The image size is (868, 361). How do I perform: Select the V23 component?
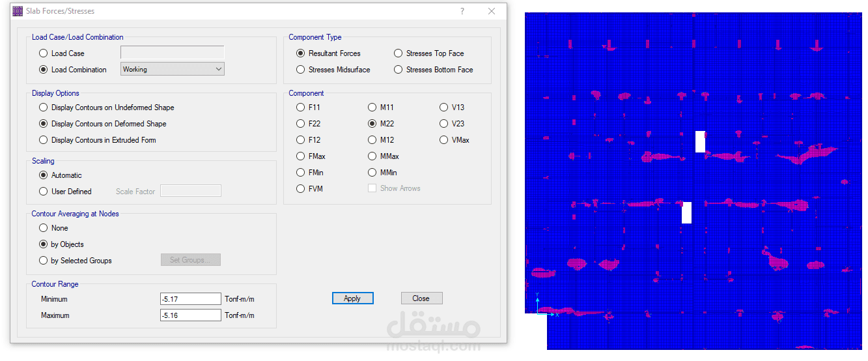click(444, 124)
